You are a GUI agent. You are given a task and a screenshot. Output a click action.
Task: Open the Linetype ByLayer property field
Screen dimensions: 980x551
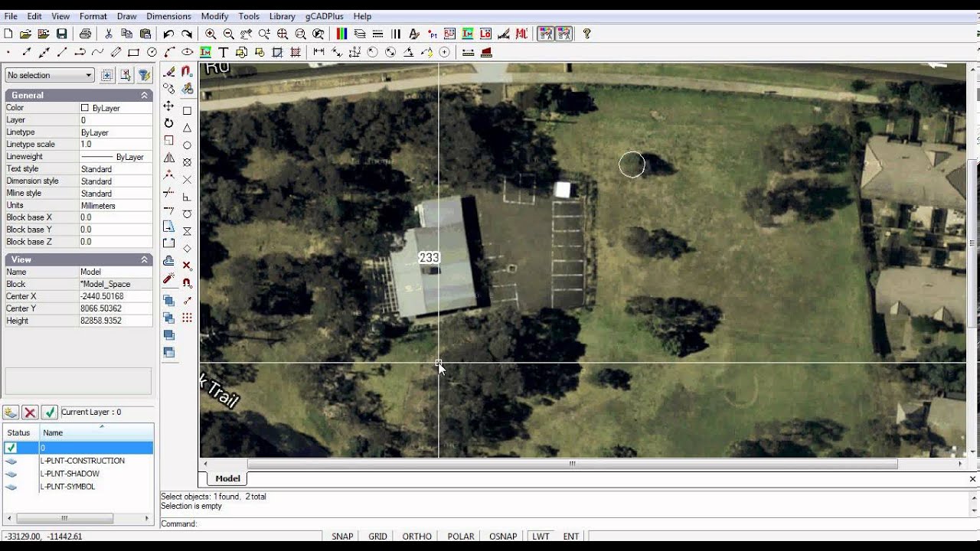(x=115, y=132)
